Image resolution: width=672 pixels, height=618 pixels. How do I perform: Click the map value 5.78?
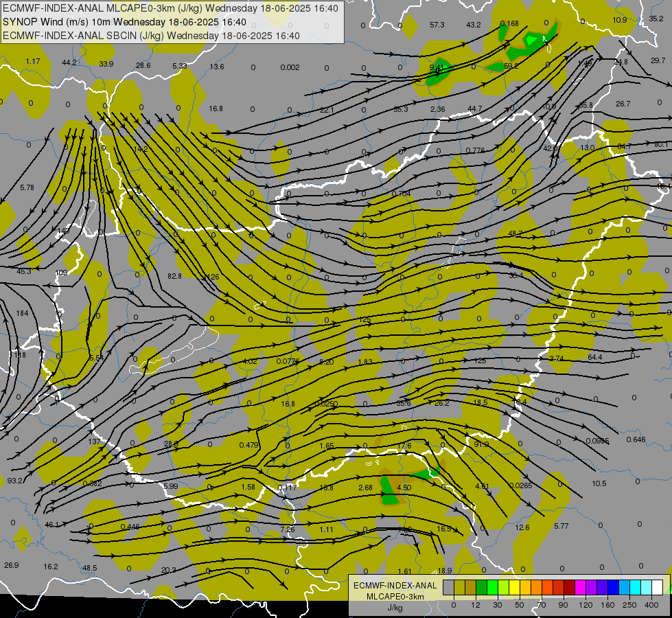(27, 187)
